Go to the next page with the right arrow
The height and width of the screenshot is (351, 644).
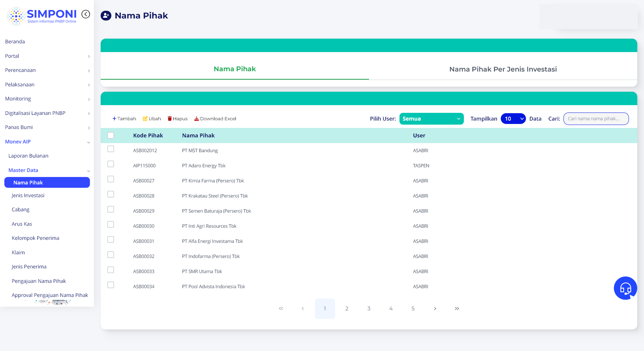tap(435, 308)
